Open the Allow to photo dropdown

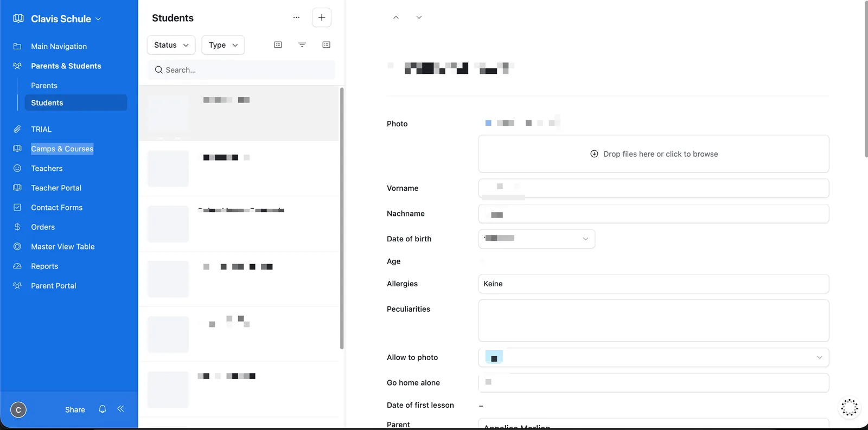click(x=654, y=357)
